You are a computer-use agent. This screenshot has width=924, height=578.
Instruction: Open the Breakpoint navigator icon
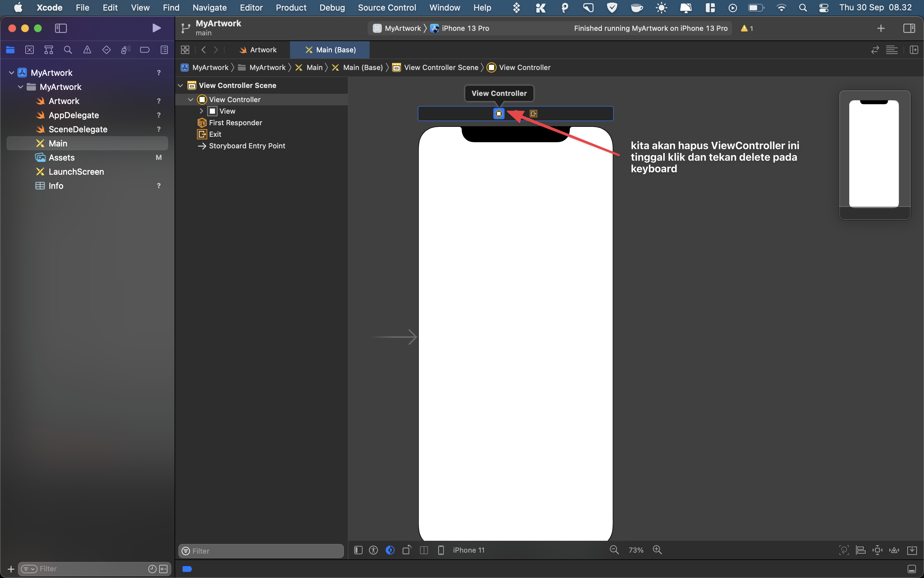[145, 50]
